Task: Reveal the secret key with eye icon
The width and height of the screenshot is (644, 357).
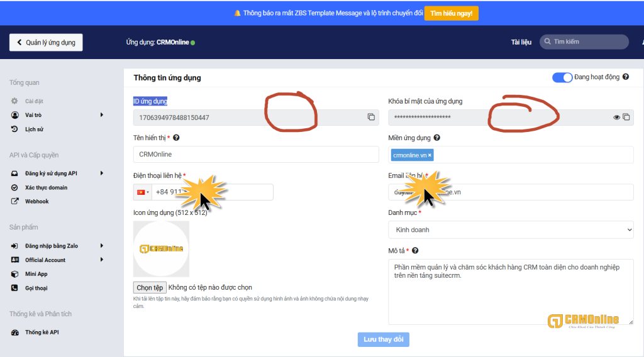Action: [x=616, y=118]
